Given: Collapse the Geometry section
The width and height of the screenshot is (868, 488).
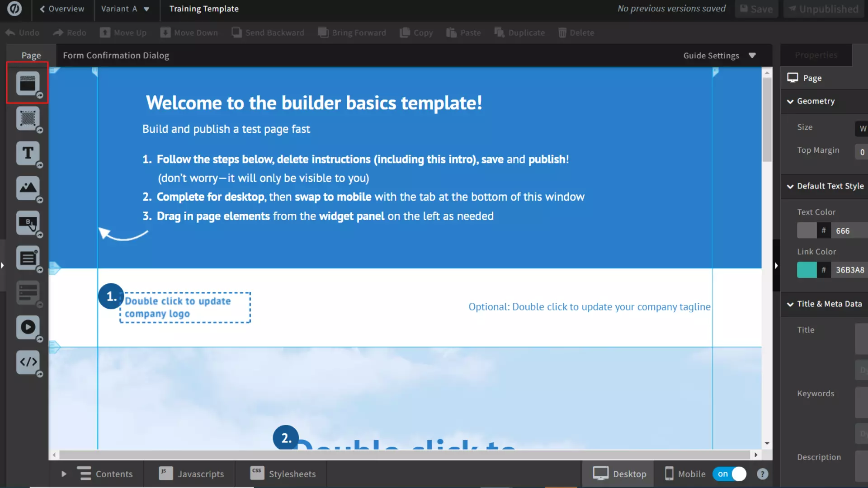Looking at the screenshot, I should 790,101.
